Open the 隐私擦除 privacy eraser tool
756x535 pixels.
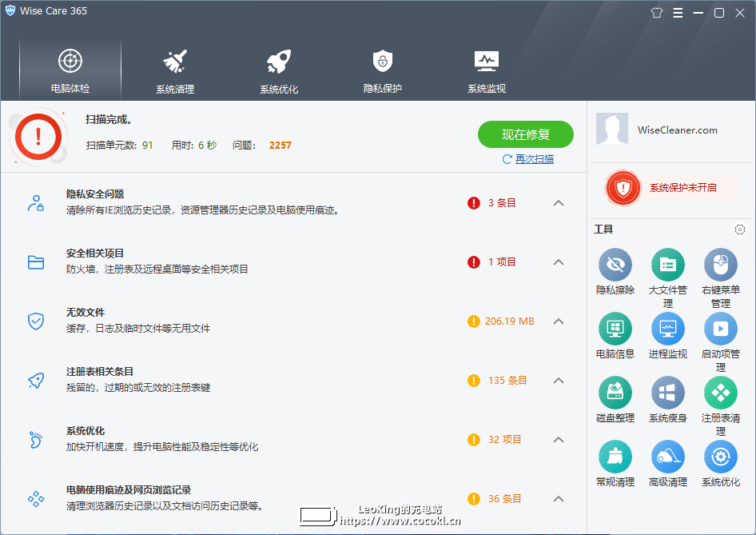tap(615, 265)
